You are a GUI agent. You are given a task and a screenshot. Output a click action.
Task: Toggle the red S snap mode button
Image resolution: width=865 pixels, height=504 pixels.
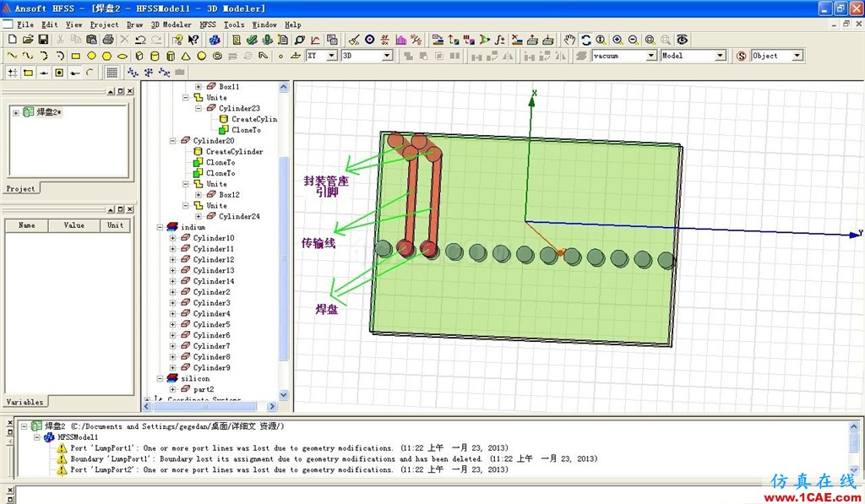click(742, 56)
